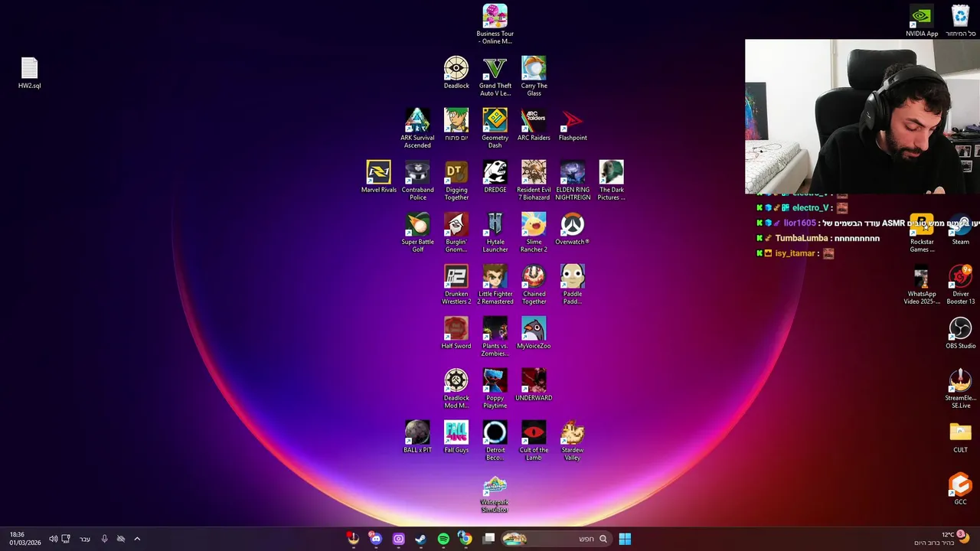Select Little Fighter 2 Remastered icon
This screenshot has height=551, width=980.
pos(495,285)
